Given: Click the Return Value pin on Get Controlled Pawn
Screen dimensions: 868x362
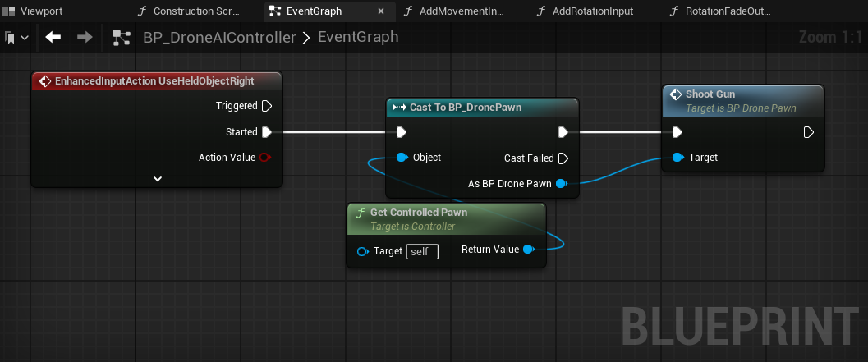Looking at the screenshot, I should pos(528,250).
